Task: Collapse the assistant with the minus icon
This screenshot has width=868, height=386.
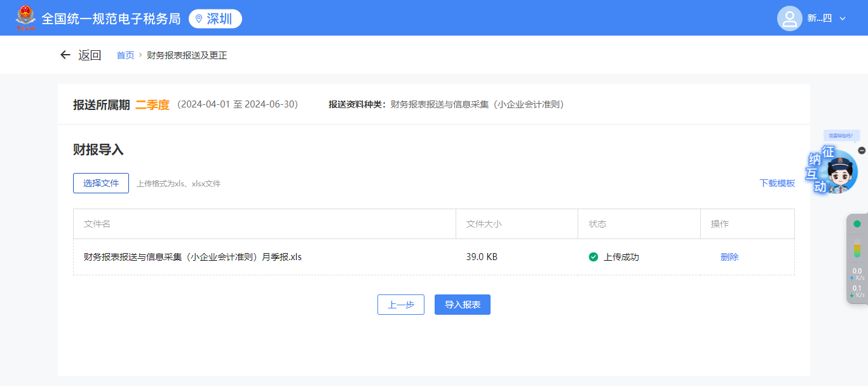Action: point(862,151)
